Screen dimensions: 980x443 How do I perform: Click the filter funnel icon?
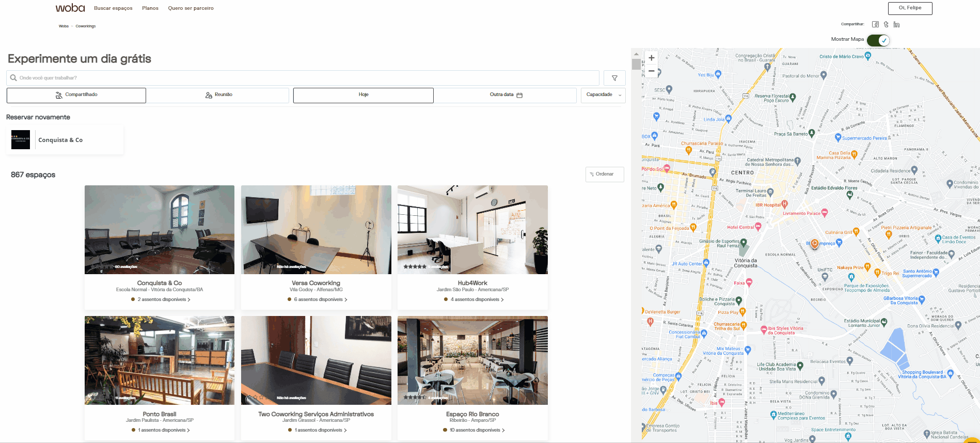[614, 78]
